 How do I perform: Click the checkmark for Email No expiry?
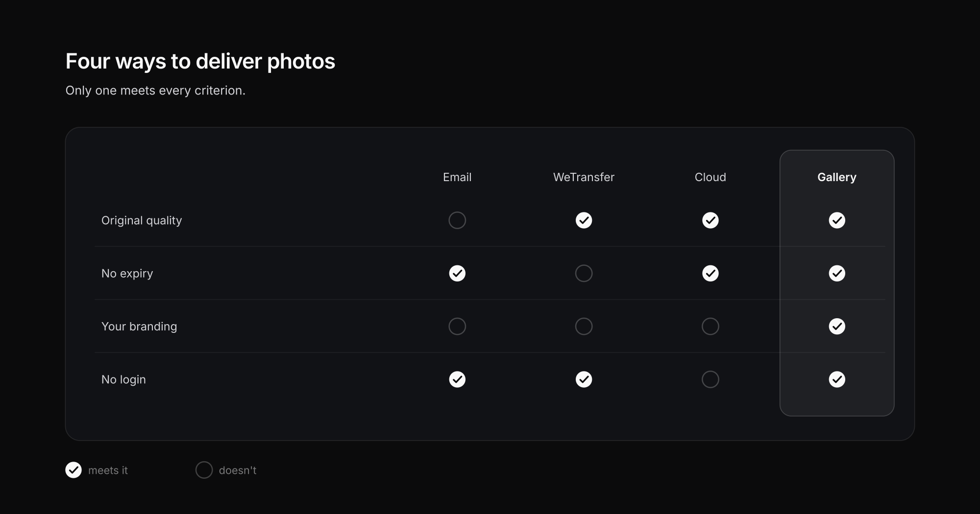(x=457, y=273)
